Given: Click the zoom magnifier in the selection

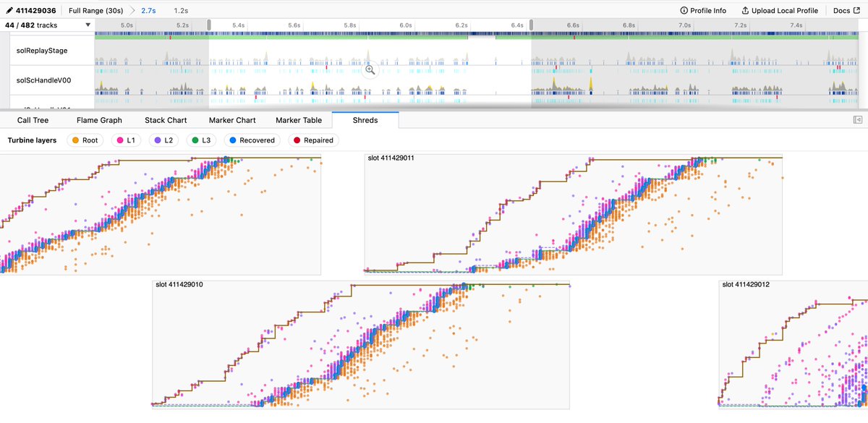Looking at the screenshot, I should coord(370,69).
